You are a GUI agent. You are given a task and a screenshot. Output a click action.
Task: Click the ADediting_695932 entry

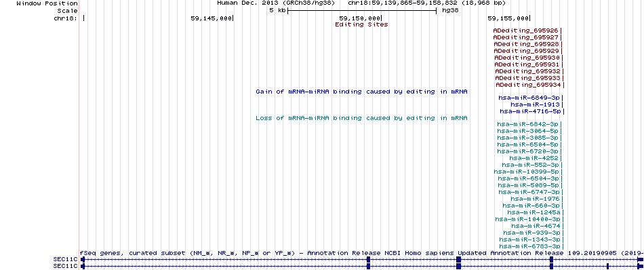click(528, 71)
